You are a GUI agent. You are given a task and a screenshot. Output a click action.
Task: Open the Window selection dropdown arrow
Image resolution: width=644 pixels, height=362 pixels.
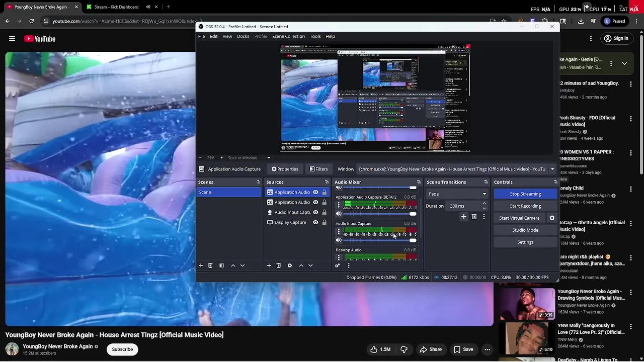point(552,169)
